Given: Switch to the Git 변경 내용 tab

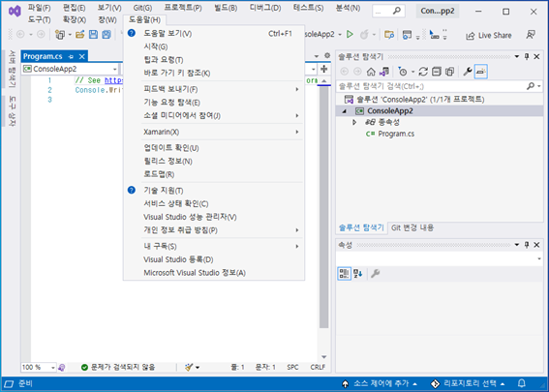Looking at the screenshot, I should pos(412,227).
